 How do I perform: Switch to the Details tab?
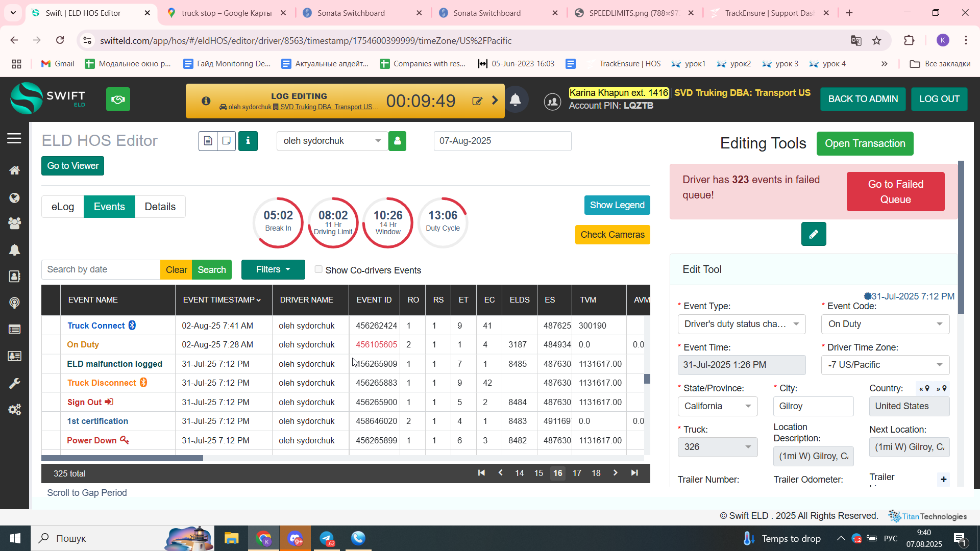[x=160, y=207]
